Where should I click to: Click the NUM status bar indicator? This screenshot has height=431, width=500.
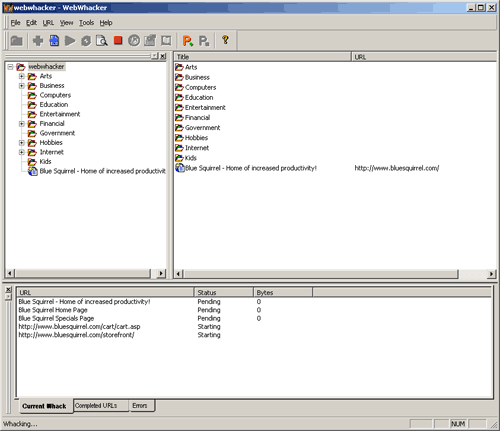pos(458,424)
